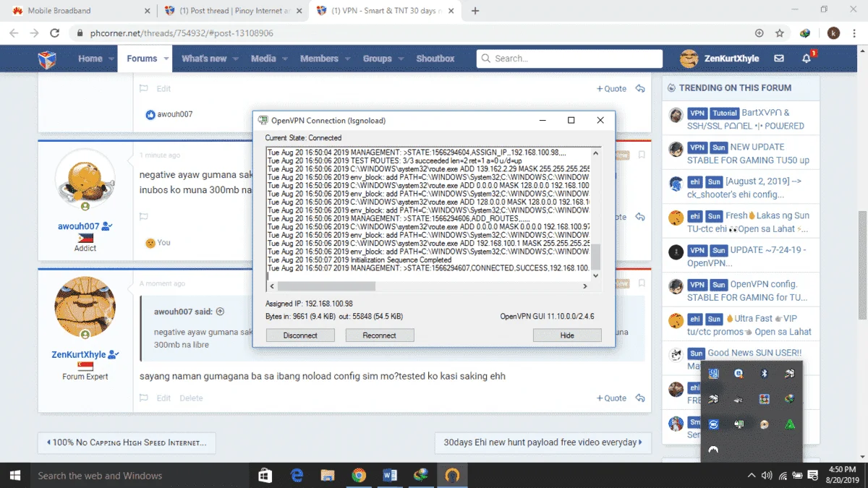Quote ZenKurtXhyle's post
The image size is (868, 488).
coord(612,398)
